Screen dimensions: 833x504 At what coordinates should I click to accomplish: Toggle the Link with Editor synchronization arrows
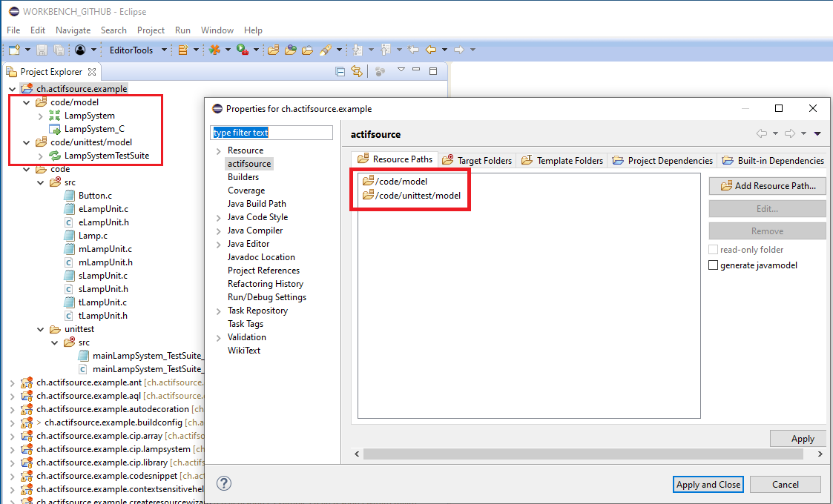(358, 71)
